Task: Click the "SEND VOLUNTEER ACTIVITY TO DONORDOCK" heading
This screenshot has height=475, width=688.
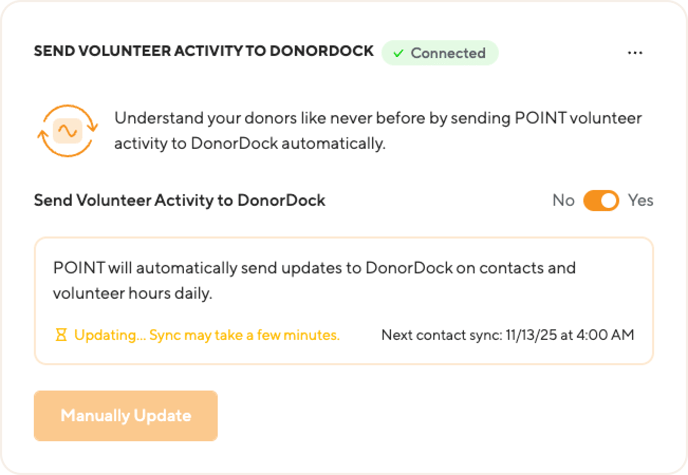Action: pyautogui.click(x=204, y=51)
